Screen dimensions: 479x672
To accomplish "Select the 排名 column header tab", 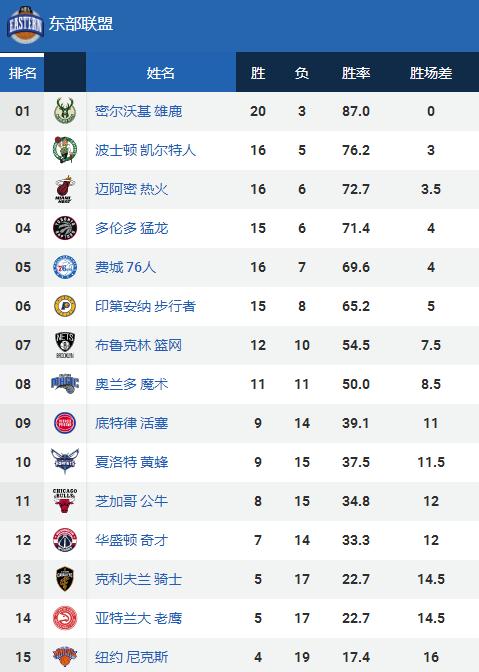I will tap(22, 72).
